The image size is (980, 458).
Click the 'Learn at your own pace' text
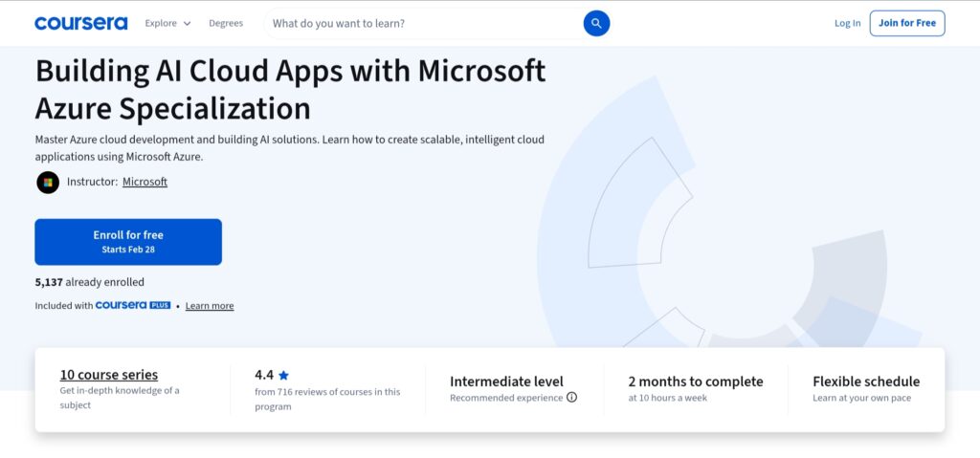coord(862,398)
